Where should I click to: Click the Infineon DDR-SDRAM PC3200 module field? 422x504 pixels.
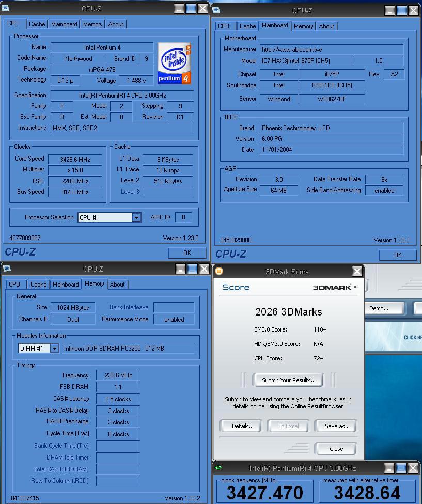click(128, 349)
